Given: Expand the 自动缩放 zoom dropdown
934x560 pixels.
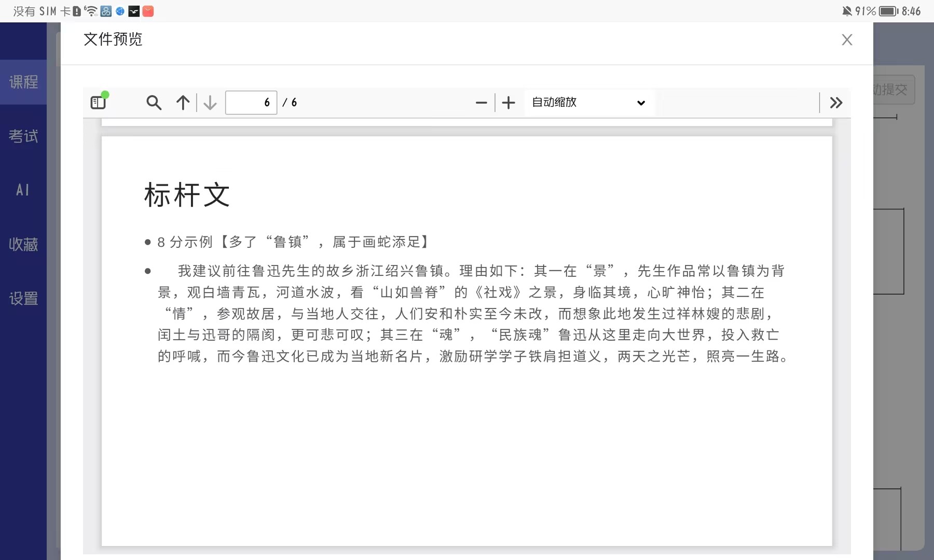Looking at the screenshot, I should pyautogui.click(x=589, y=103).
